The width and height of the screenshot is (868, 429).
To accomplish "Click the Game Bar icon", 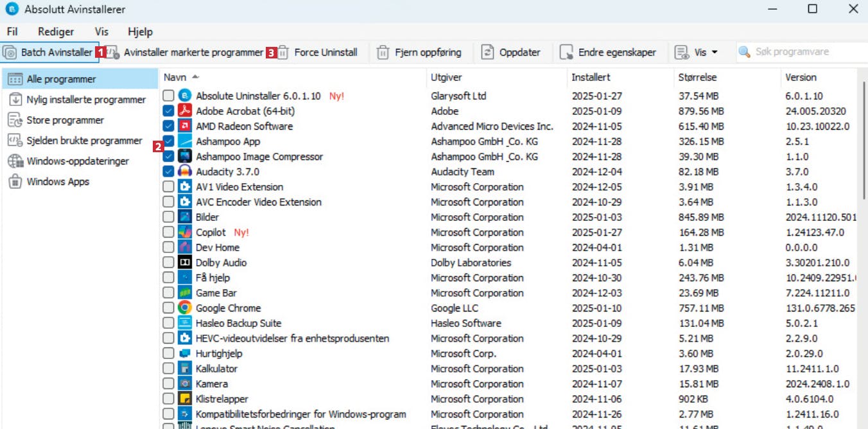I will 185,293.
